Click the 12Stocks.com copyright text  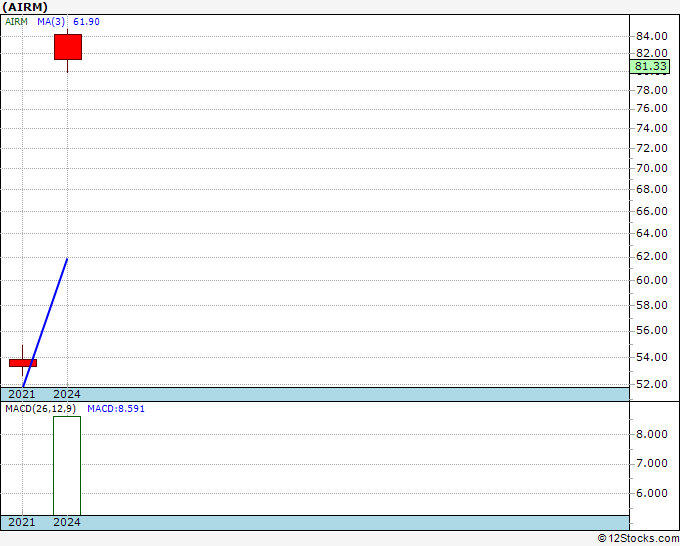[638, 539]
